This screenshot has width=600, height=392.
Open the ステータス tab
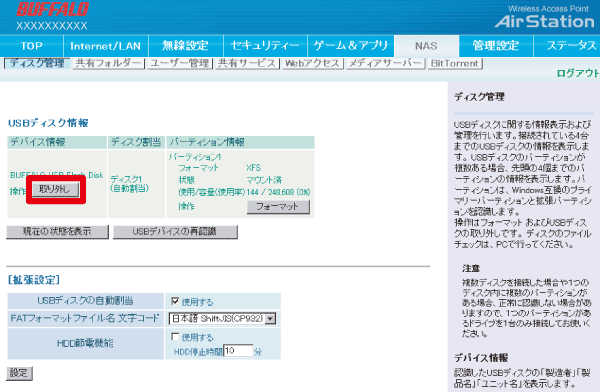tap(567, 46)
